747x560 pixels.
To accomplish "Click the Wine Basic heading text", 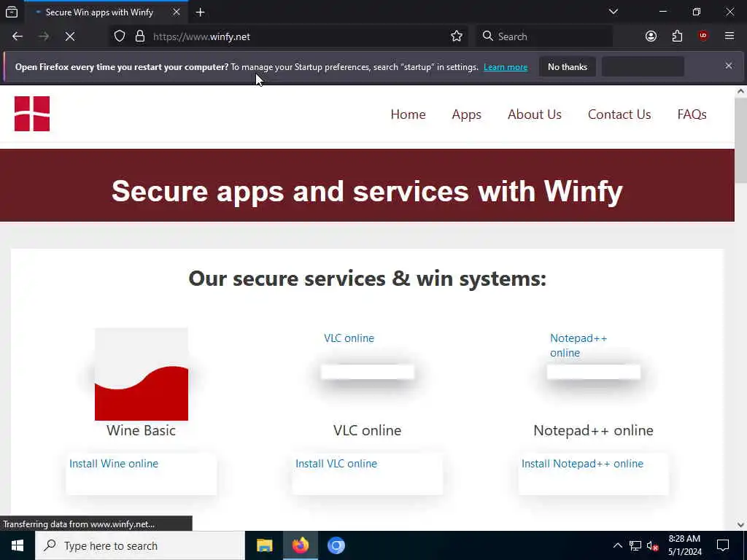I will click(141, 430).
